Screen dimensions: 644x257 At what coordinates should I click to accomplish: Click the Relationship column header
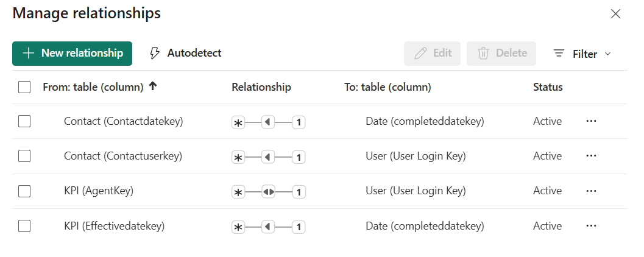click(261, 87)
